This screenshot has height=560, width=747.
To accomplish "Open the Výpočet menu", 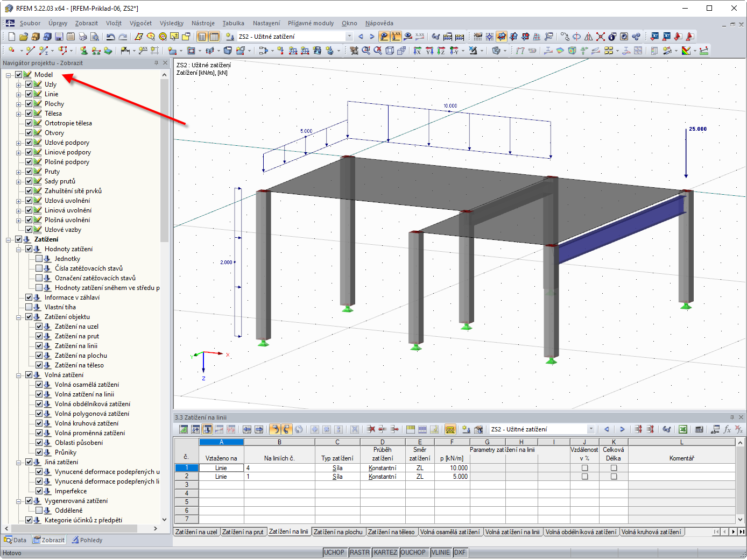I will 140,23.
